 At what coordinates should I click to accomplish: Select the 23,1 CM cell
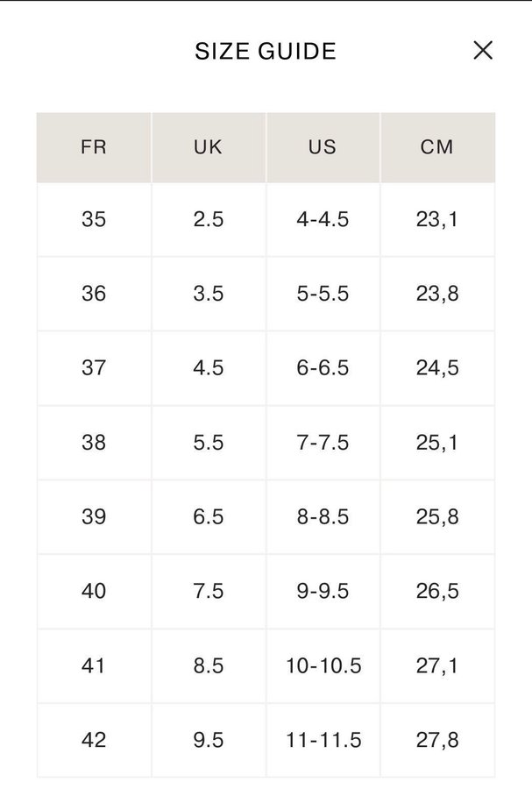click(437, 219)
